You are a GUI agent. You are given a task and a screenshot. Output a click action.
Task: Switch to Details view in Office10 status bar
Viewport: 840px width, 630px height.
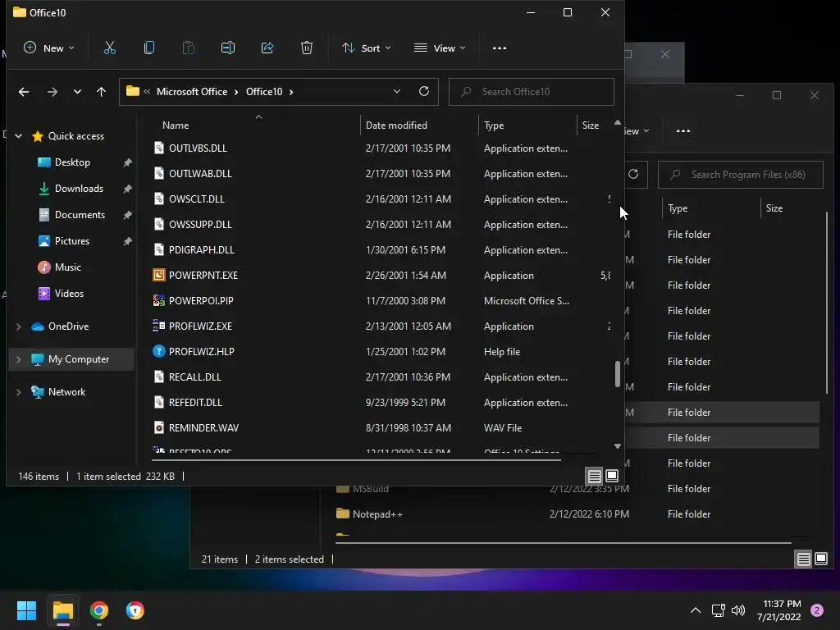[x=594, y=476]
